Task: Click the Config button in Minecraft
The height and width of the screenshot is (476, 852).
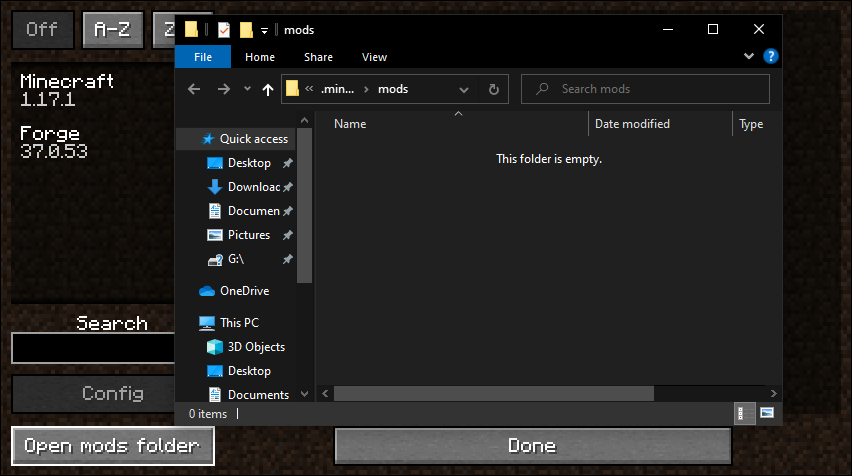Action: tap(93, 393)
